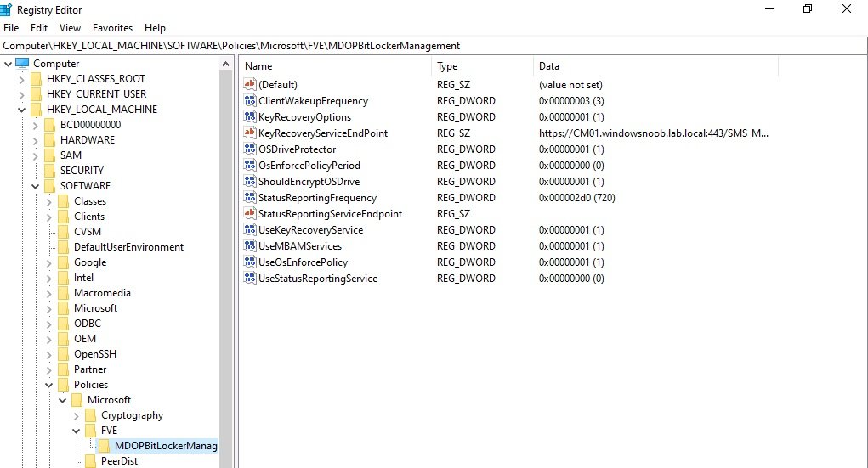Click the HKEY_LOCAL_MACHINE folder icon
The height and width of the screenshot is (468, 868).
[36, 109]
